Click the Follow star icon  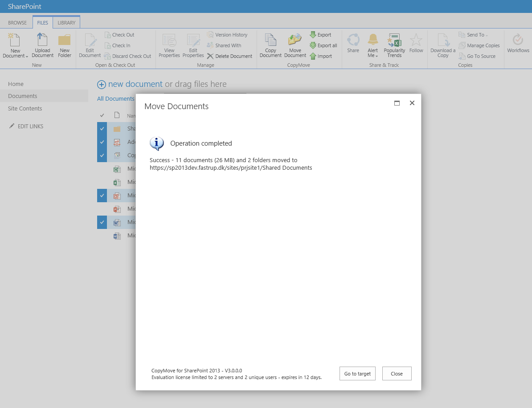pyautogui.click(x=416, y=40)
